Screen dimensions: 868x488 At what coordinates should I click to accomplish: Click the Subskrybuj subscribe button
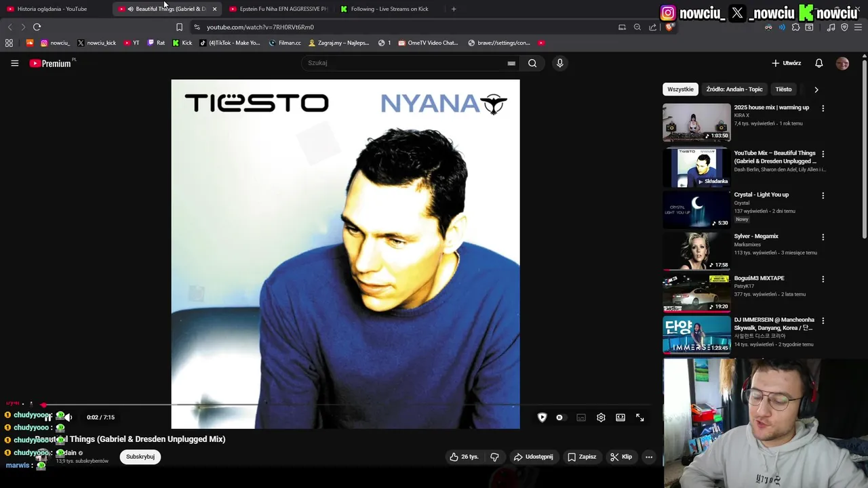[140, 457]
